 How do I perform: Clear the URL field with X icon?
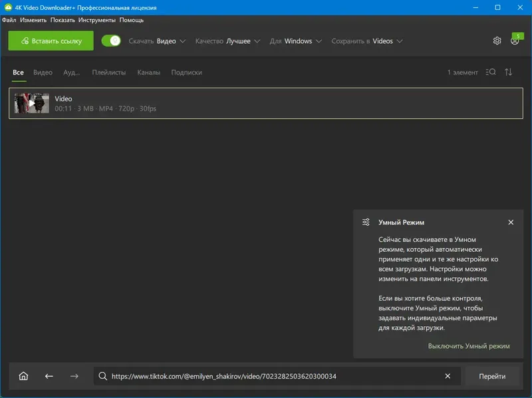tap(448, 376)
